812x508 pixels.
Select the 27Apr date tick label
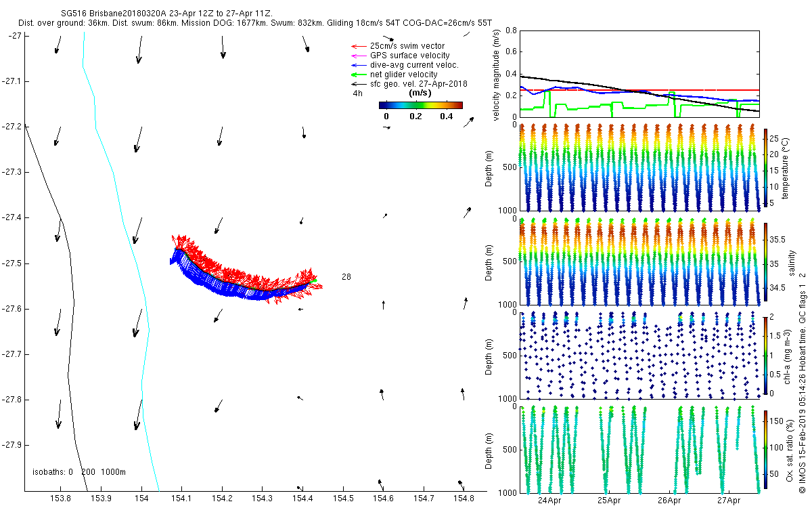click(729, 501)
